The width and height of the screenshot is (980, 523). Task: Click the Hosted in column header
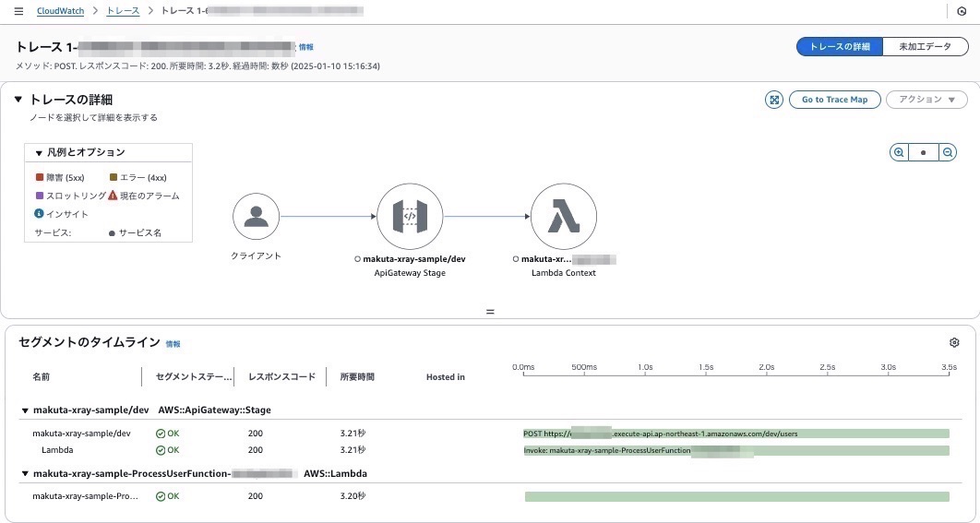(445, 376)
